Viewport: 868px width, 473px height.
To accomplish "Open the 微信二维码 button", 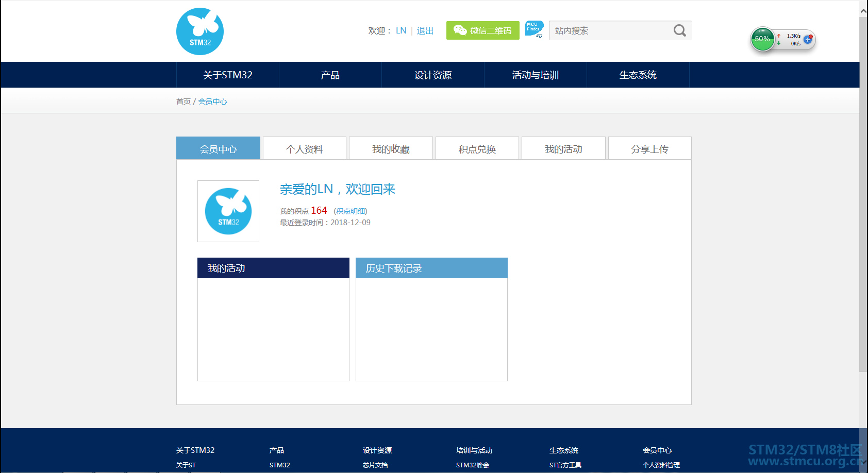I will [483, 30].
